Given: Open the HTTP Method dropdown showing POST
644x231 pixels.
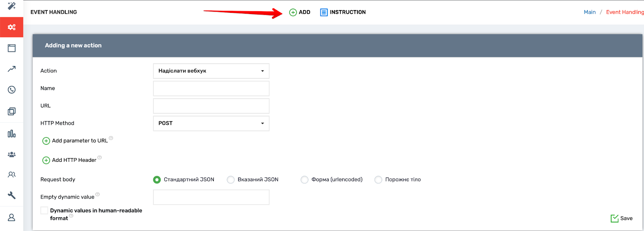Looking at the screenshot, I should [x=211, y=123].
